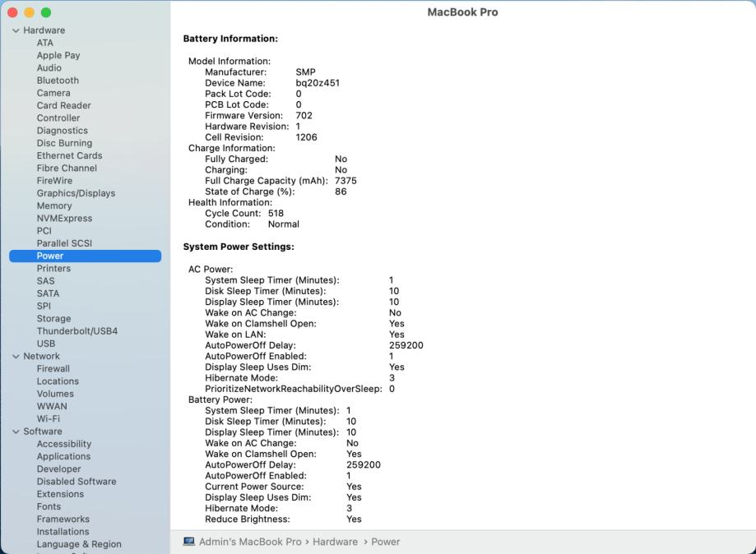
Task: Select Fibre Channel in the sidebar
Action: 67,169
